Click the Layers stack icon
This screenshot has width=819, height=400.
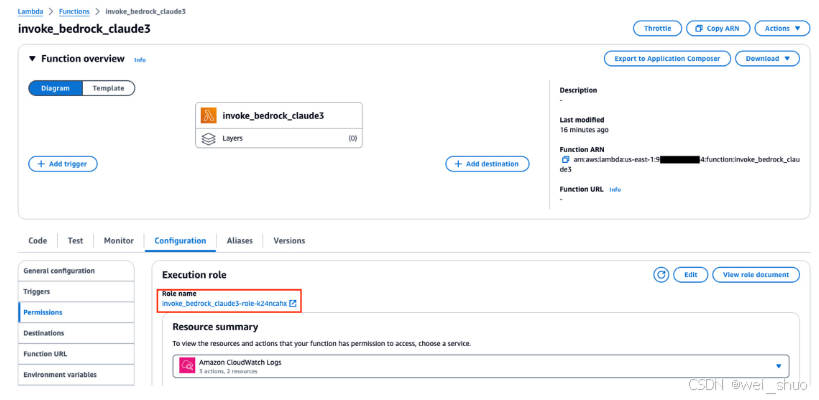208,139
